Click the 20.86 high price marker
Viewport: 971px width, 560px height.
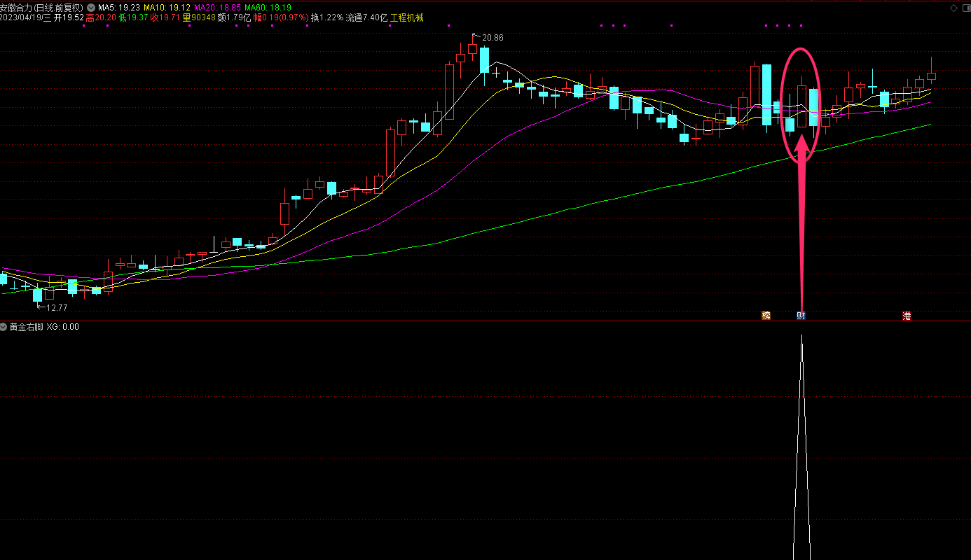(x=493, y=37)
